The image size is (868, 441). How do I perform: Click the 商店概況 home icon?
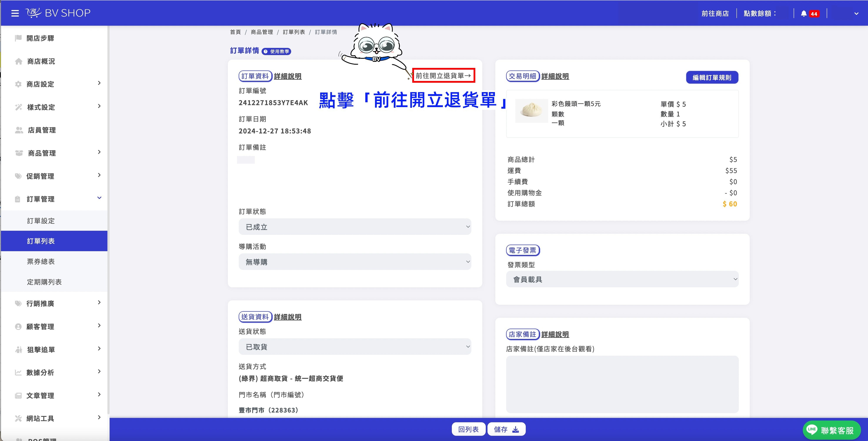(19, 61)
